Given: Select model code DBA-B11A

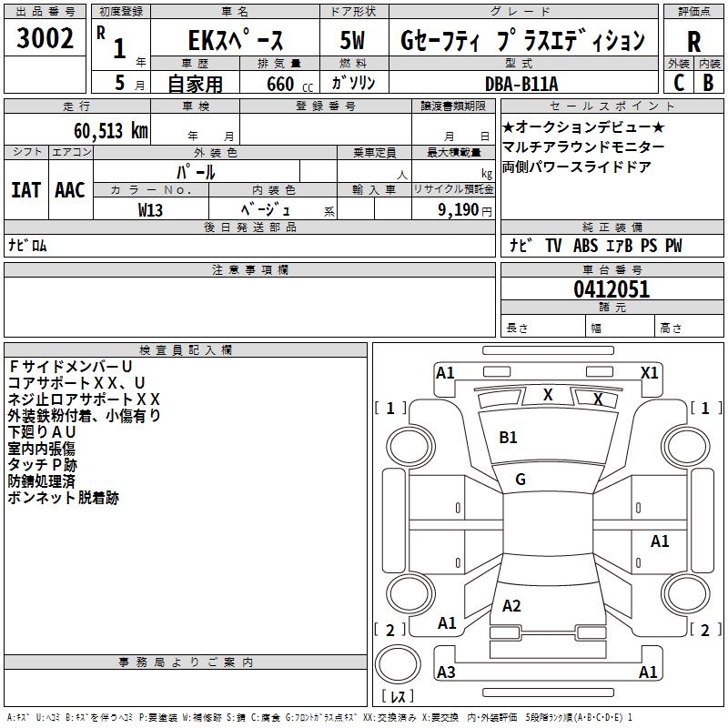Looking at the screenshot, I should click(x=521, y=84).
